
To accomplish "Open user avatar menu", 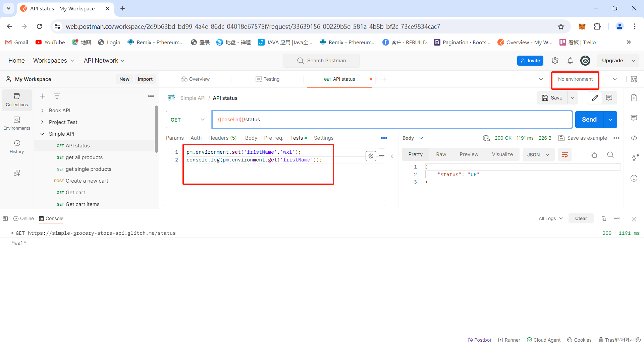I will point(585,61).
